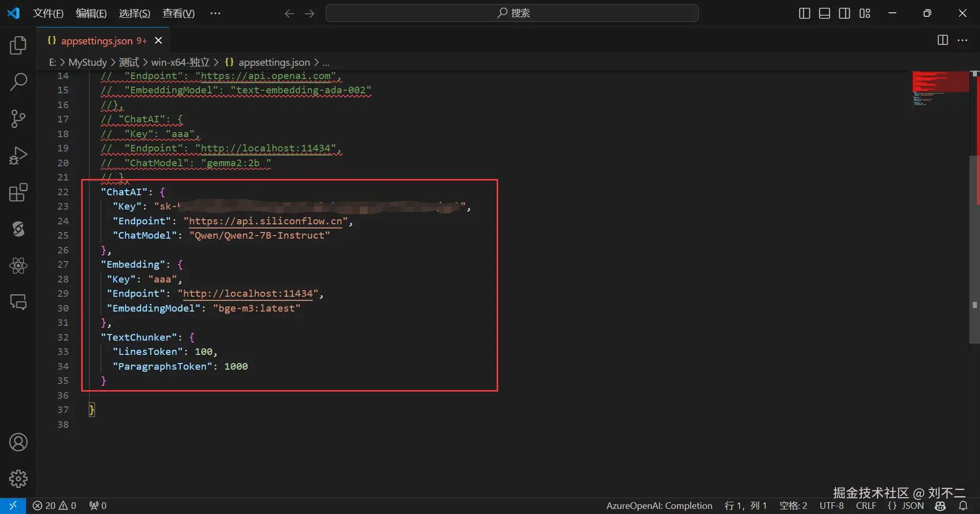Click the trailing ellipsis breadcrumb
Image resolution: width=980 pixels, height=514 pixels.
pos(326,62)
